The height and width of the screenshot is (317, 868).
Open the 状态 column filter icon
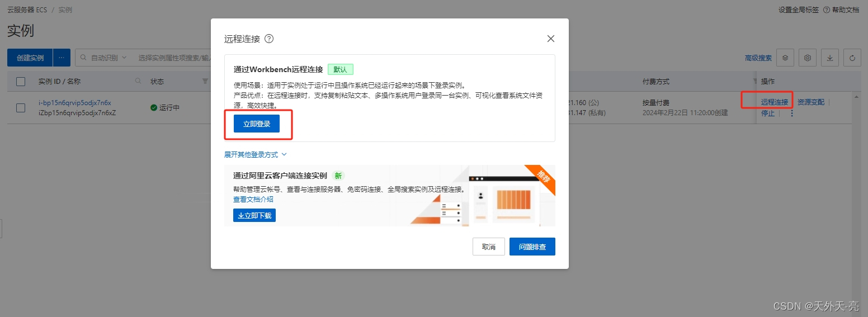tap(205, 82)
